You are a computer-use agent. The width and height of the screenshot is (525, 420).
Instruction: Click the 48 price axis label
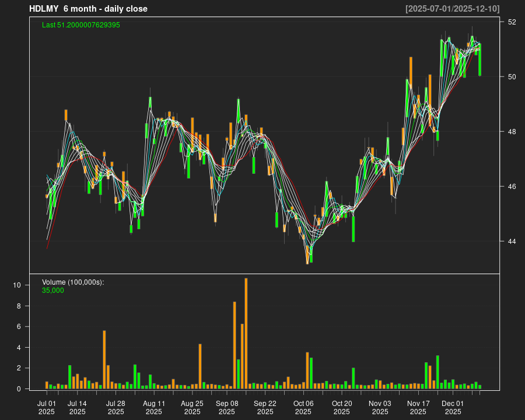[512, 132]
